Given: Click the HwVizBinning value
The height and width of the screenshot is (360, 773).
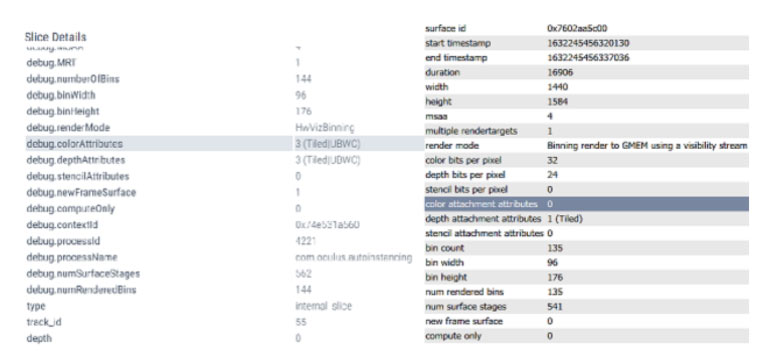Looking at the screenshot, I should coord(324,128).
